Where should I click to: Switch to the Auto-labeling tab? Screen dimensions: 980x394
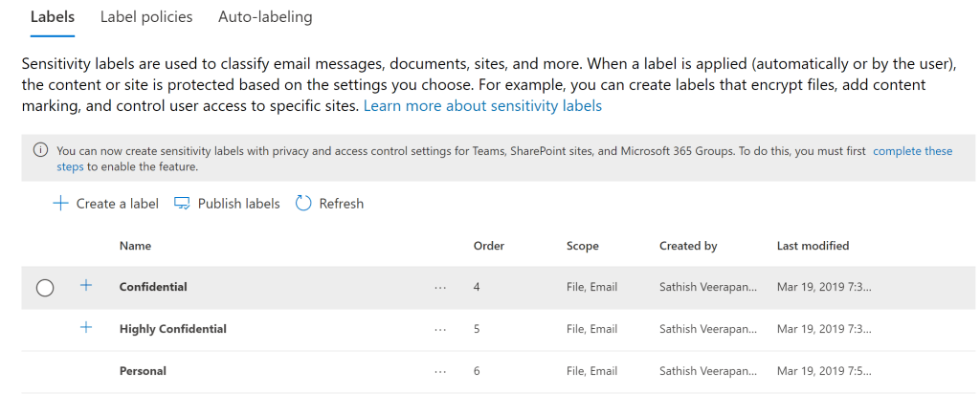click(x=265, y=17)
